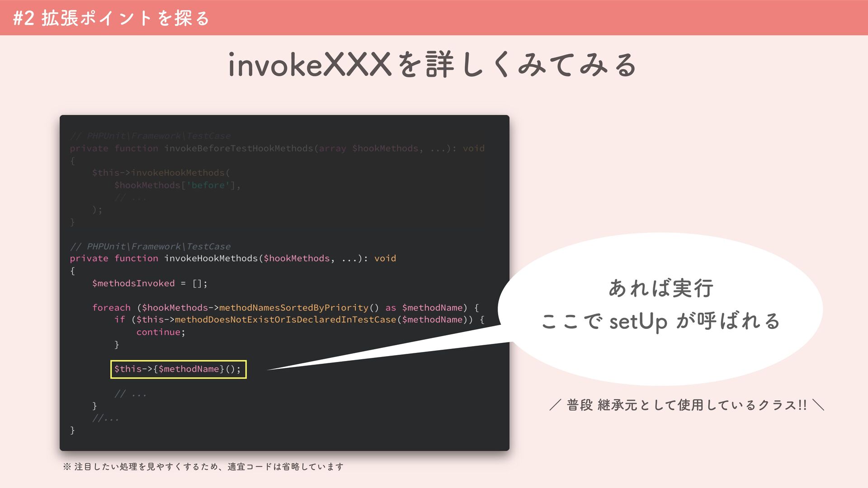Click the footnote '※ 注目したい処理を見やすくするため'
The height and width of the screenshot is (488, 868).
coord(141,467)
